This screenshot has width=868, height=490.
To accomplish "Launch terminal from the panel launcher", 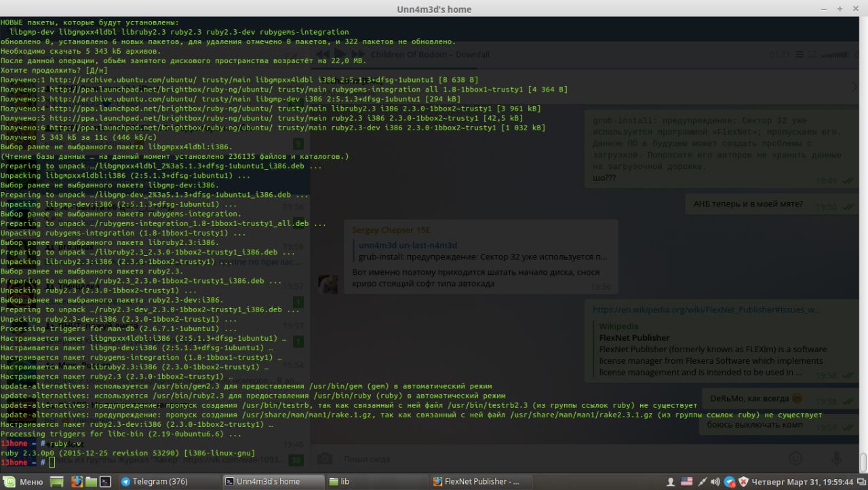I will (x=105, y=482).
